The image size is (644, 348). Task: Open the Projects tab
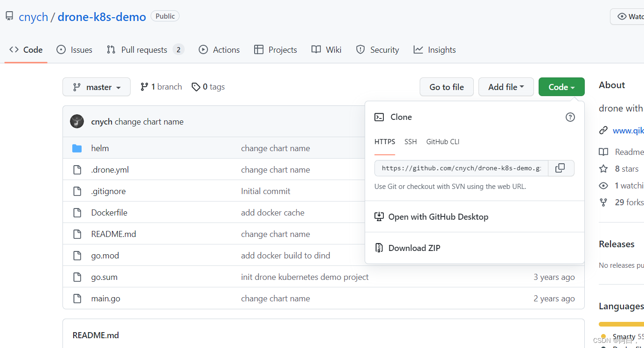pos(276,50)
